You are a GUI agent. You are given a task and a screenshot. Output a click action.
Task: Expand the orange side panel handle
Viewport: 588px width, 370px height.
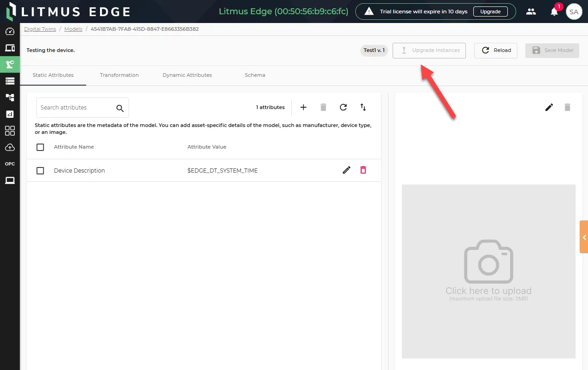click(x=584, y=237)
